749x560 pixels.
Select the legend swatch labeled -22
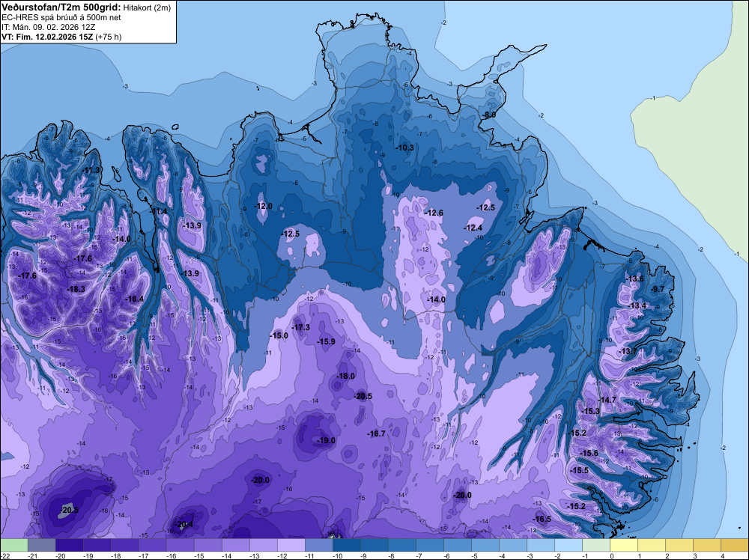[x=13, y=545]
